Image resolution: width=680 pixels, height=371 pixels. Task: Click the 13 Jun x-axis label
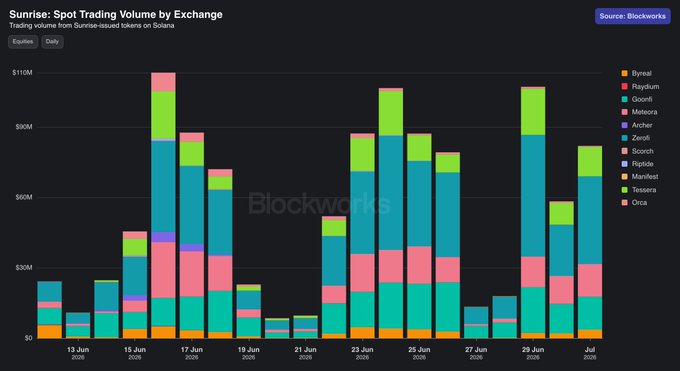pyautogui.click(x=78, y=353)
